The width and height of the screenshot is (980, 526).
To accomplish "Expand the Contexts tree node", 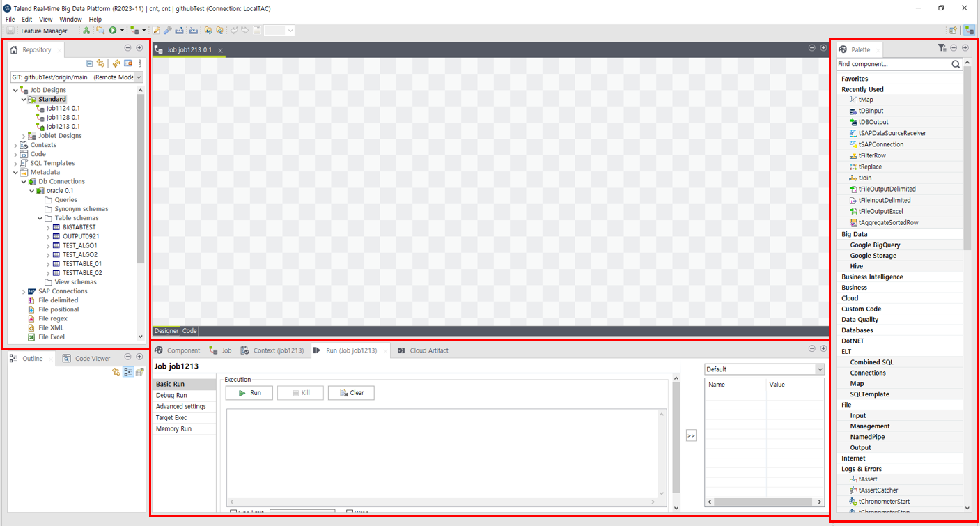I will pos(15,145).
